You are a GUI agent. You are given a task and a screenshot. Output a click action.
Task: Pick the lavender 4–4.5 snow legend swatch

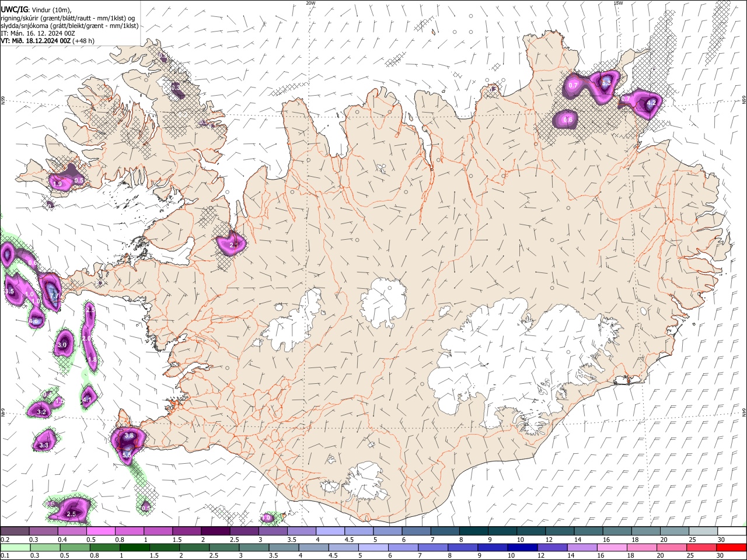coord(330,531)
